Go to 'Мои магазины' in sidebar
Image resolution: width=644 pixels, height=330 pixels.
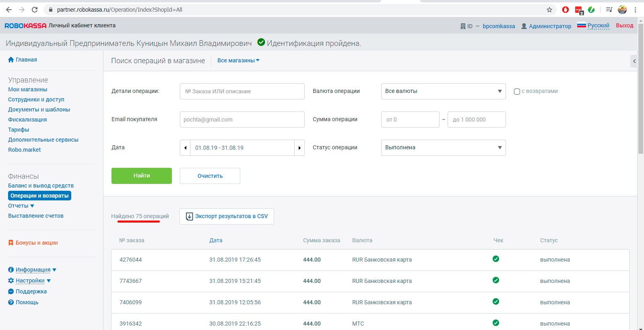click(28, 89)
